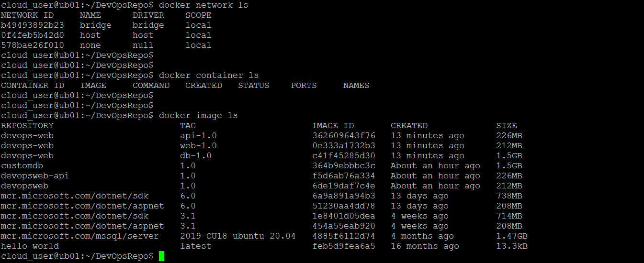Screen dimensions: 644x263
Task: Click image ID c41f45285d30
Action: point(343,156)
